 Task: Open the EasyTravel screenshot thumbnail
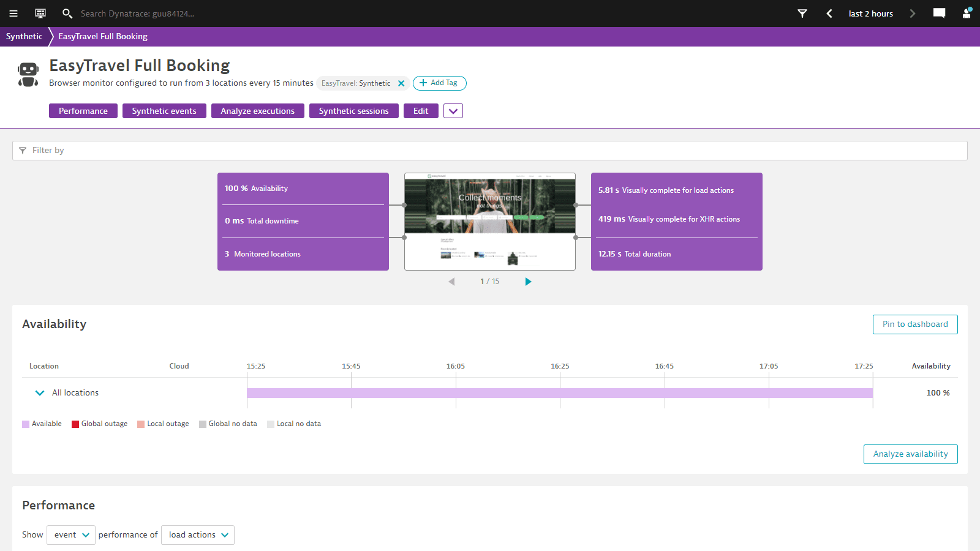(x=490, y=222)
